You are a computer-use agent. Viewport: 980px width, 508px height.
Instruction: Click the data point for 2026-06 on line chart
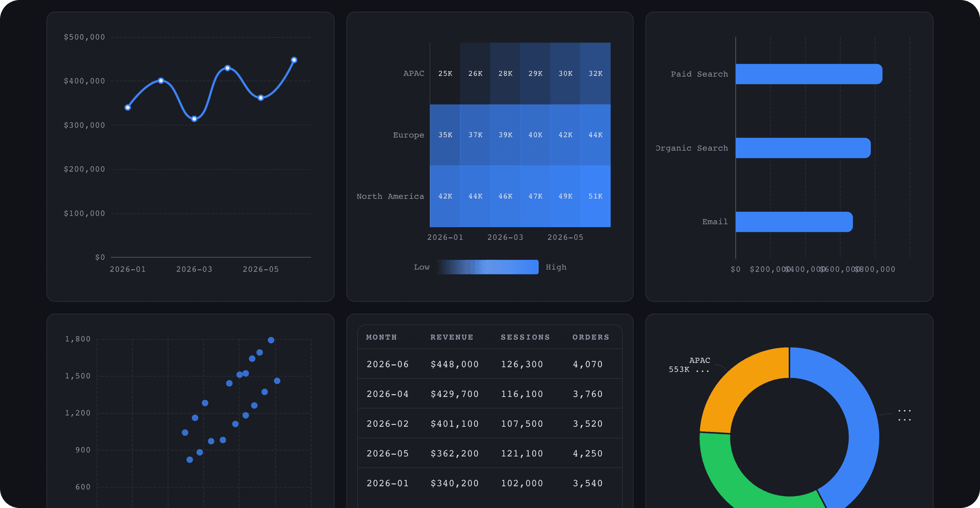click(294, 59)
